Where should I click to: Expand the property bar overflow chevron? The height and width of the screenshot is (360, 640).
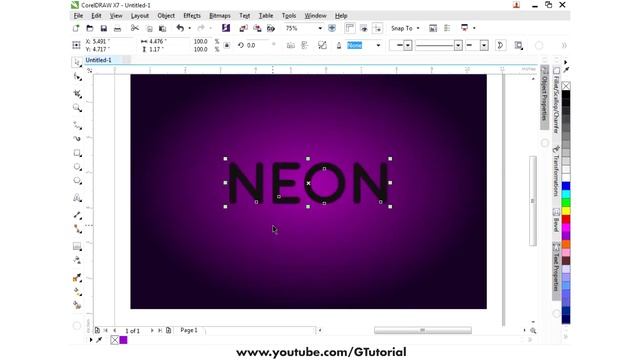point(564,45)
